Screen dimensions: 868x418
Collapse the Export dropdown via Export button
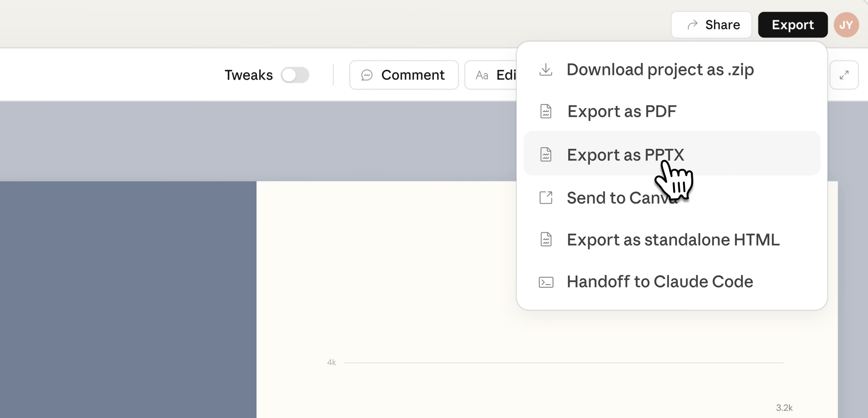coord(793,25)
